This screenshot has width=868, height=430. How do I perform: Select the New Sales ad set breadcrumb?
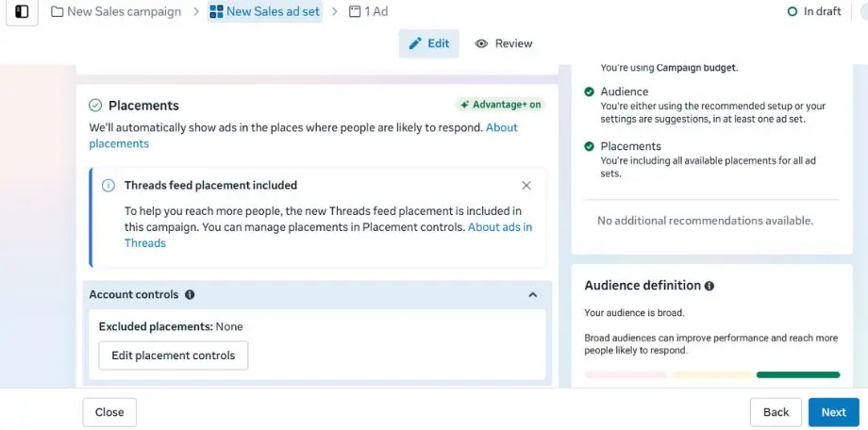pyautogui.click(x=265, y=12)
